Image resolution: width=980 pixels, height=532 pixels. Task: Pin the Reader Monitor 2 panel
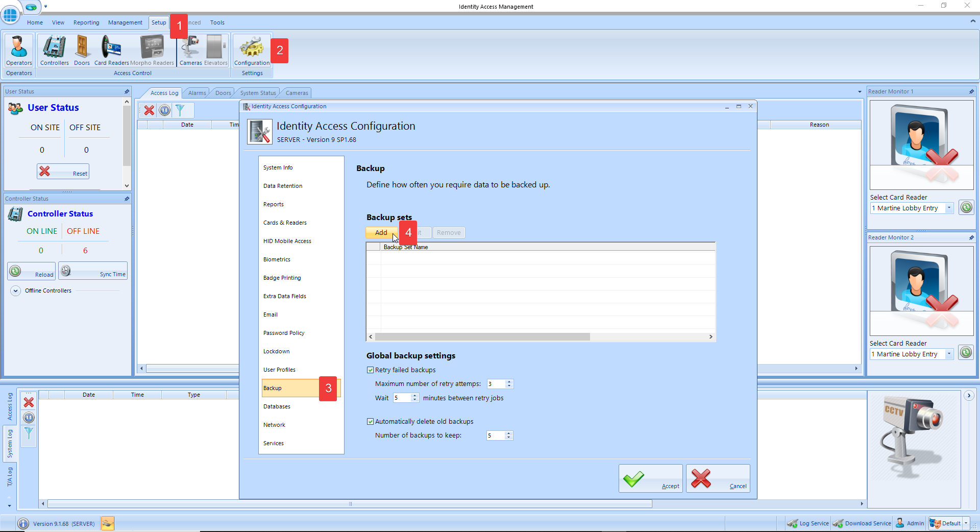coord(971,237)
